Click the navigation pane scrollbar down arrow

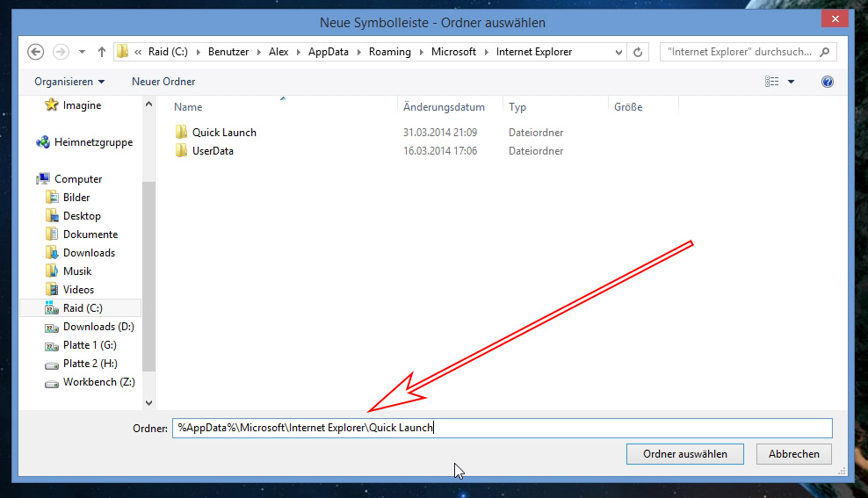[x=148, y=402]
